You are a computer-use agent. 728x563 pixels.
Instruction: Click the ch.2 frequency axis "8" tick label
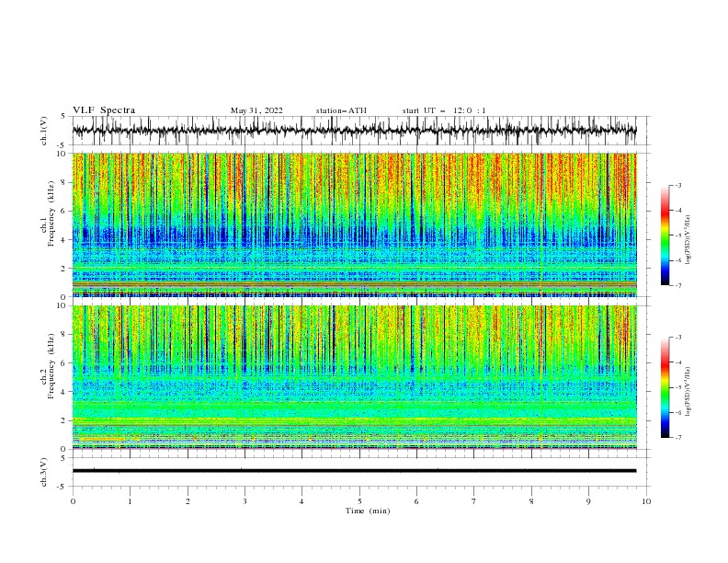pos(65,335)
